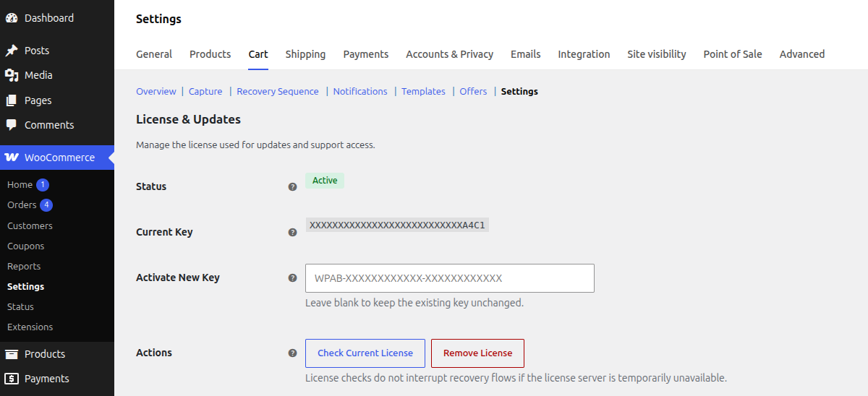The image size is (868, 396).
Task: Click the masked current license key
Action: click(397, 225)
